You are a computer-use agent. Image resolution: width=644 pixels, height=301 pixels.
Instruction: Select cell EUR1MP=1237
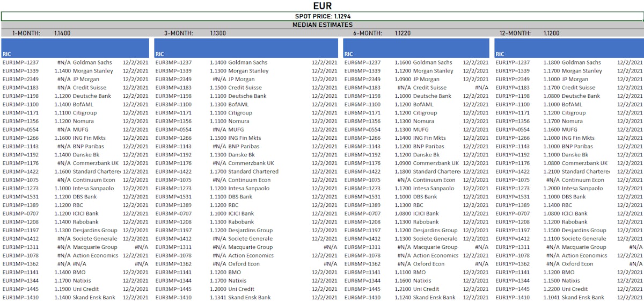click(20, 62)
